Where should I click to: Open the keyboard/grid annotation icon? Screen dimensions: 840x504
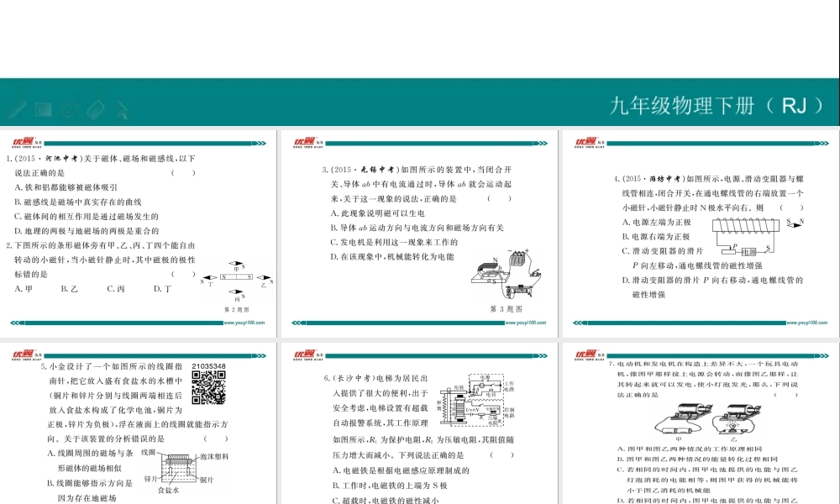click(x=43, y=108)
